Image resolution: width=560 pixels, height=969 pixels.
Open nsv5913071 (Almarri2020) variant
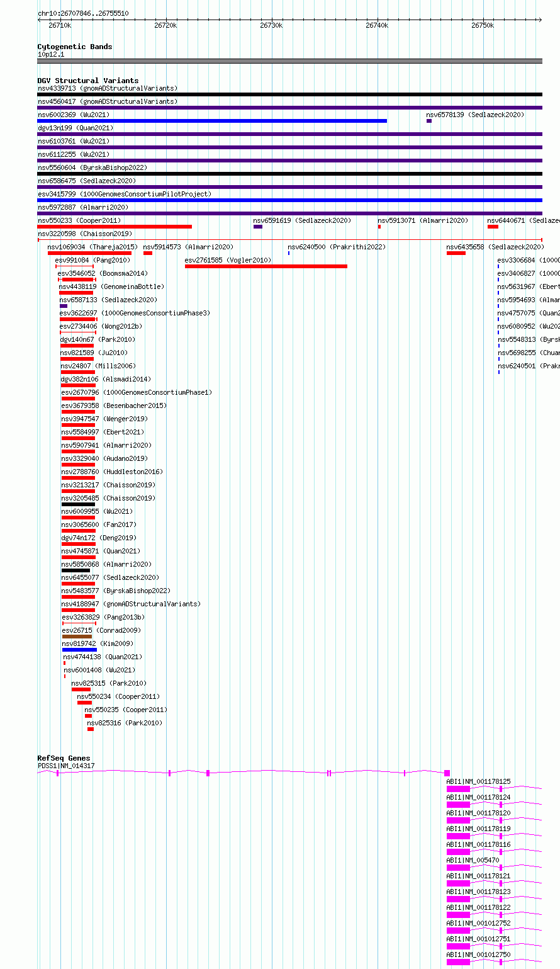(423, 220)
